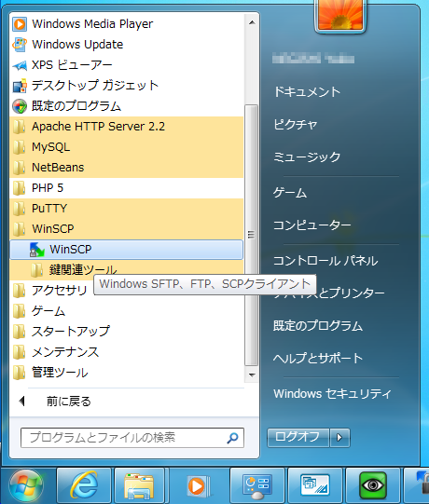Open 既定のプログラム in the program list
Image resolution: width=429 pixels, height=504 pixels.
pyautogui.click(x=127, y=106)
